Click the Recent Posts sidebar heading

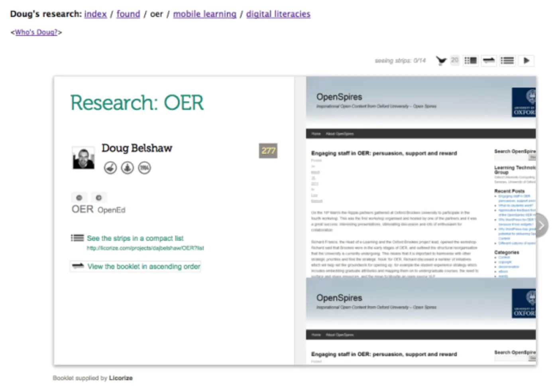point(509,191)
